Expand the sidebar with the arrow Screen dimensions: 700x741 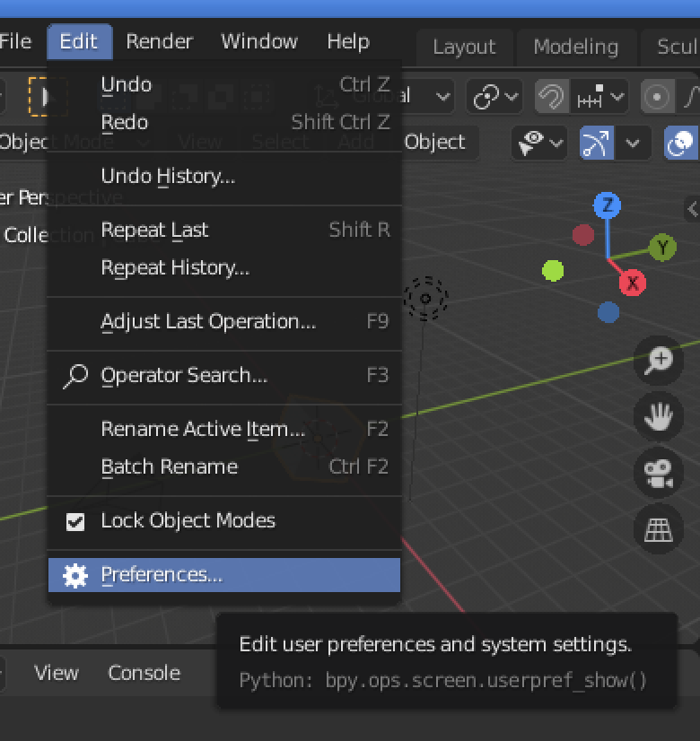point(693,208)
